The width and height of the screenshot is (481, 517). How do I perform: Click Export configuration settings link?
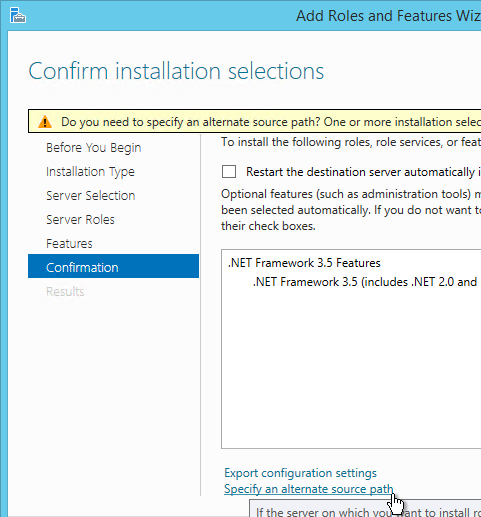[x=300, y=473]
